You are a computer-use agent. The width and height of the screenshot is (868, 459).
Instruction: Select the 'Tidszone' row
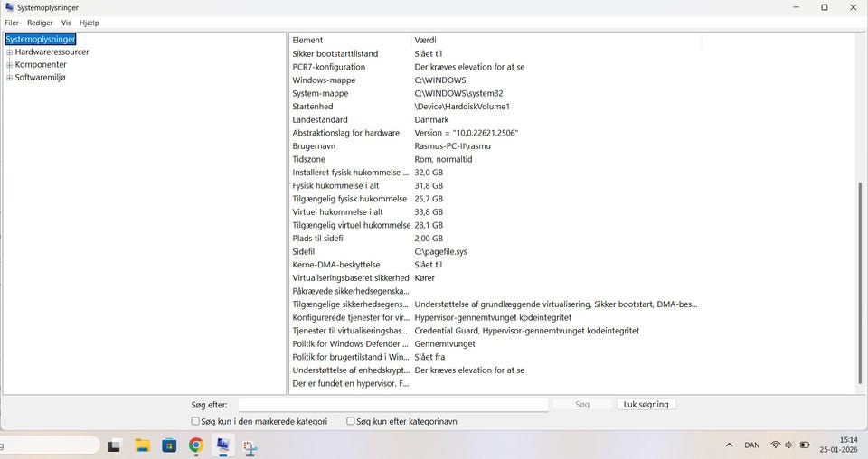coord(495,159)
